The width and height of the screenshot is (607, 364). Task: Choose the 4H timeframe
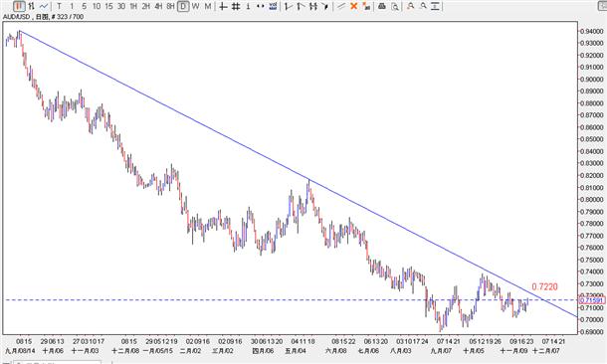(158, 6)
